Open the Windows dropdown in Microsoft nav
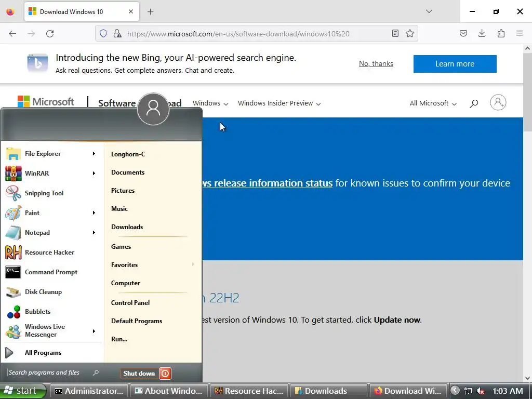 point(210,103)
